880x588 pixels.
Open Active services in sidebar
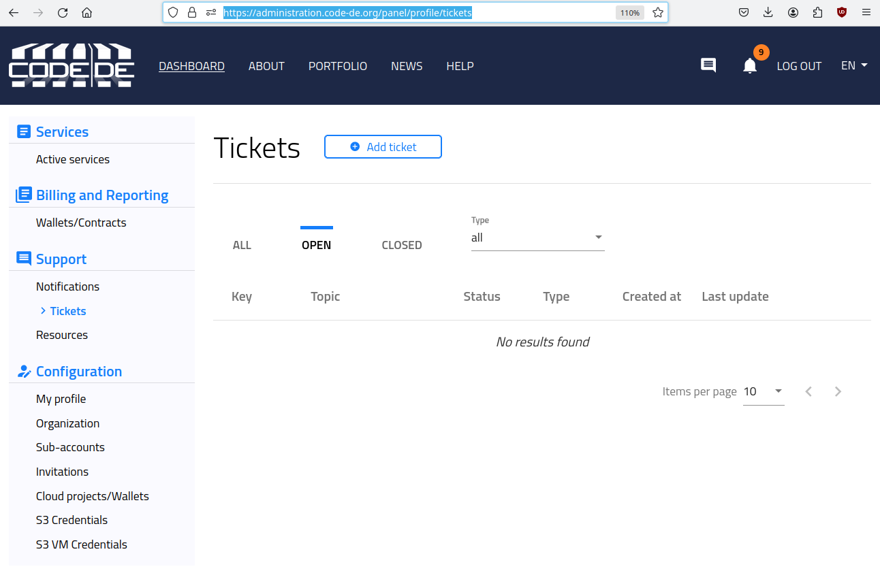point(73,159)
